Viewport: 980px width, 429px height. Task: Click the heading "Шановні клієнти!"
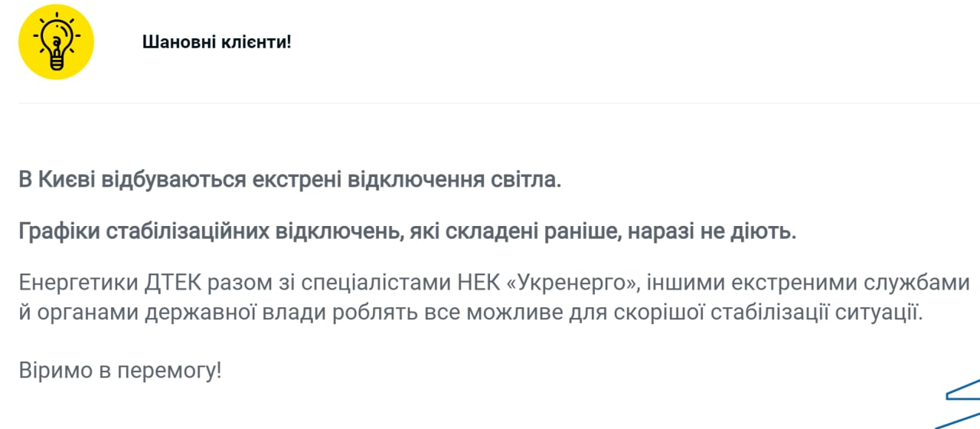pyautogui.click(x=217, y=42)
